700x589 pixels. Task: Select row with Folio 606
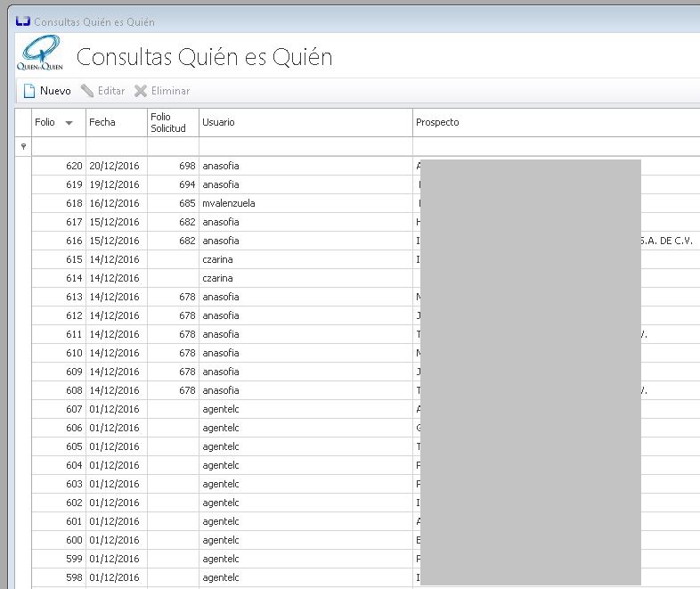pyautogui.click(x=366, y=428)
